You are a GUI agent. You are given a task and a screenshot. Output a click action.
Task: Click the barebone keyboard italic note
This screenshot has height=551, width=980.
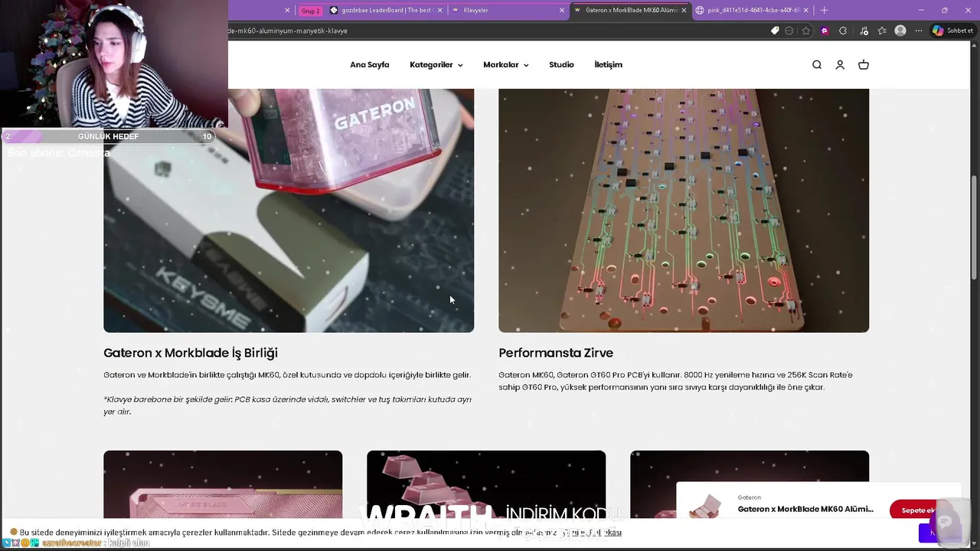click(x=287, y=406)
